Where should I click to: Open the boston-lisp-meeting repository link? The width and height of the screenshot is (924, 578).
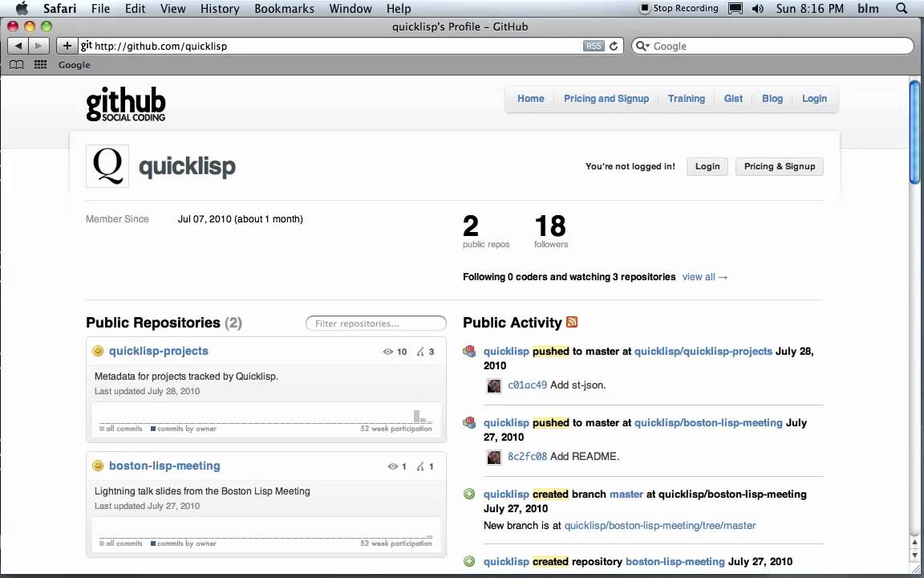tap(164, 466)
